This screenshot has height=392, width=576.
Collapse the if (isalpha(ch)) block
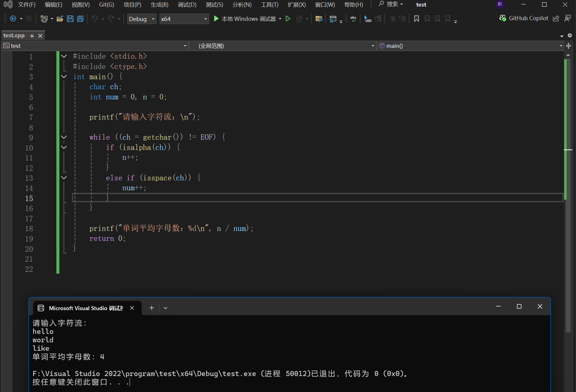[64, 147]
